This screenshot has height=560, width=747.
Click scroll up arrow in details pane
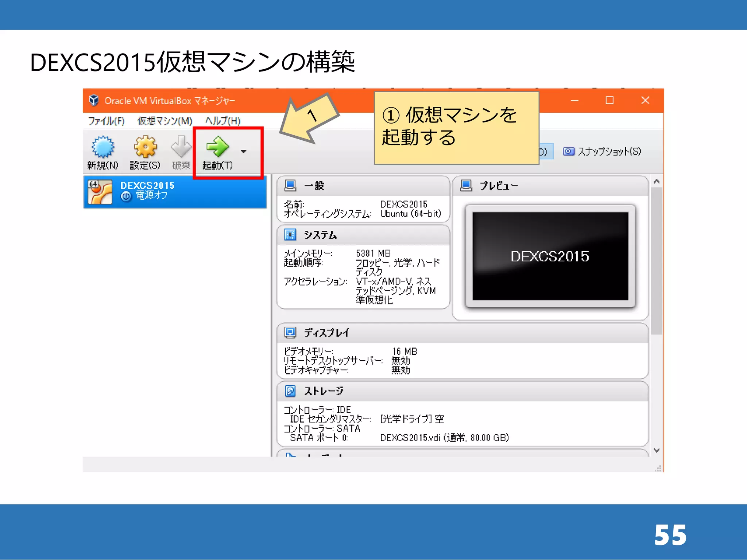pos(657,181)
